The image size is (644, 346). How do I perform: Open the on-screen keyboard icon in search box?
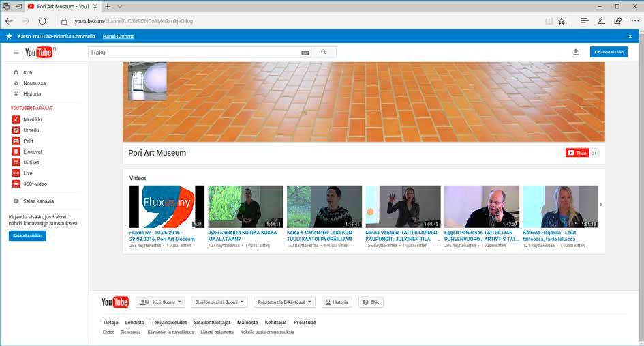305,53
